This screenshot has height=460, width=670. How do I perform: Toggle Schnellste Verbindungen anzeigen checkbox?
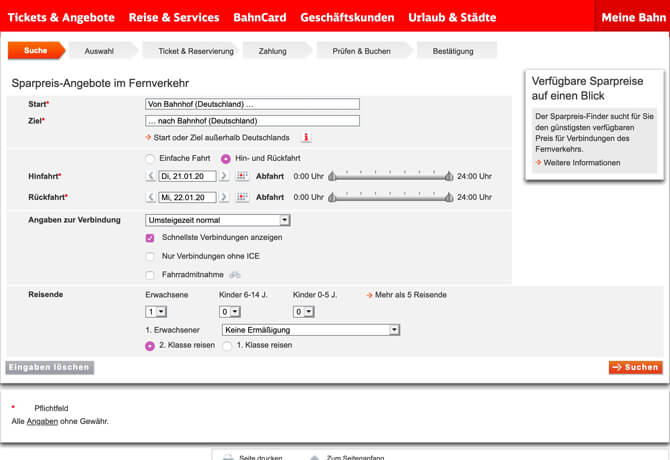[150, 238]
